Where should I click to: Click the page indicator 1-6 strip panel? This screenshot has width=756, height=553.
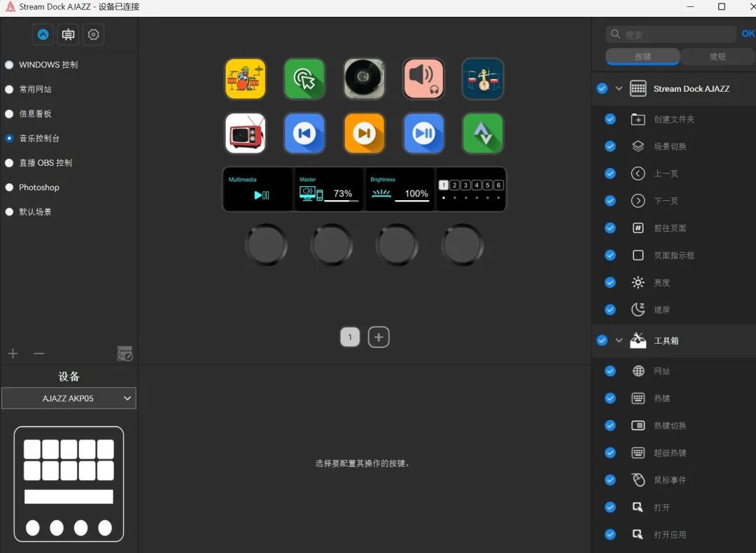click(x=470, y=190)
